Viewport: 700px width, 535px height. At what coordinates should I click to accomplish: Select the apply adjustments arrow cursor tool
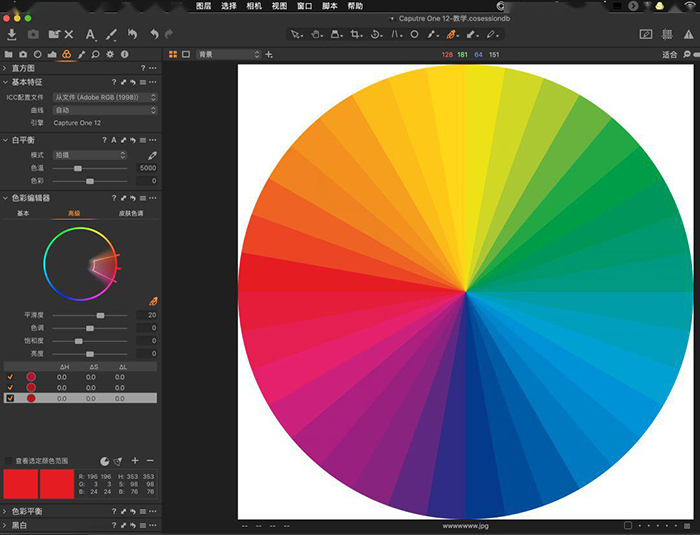pos(472,34)
